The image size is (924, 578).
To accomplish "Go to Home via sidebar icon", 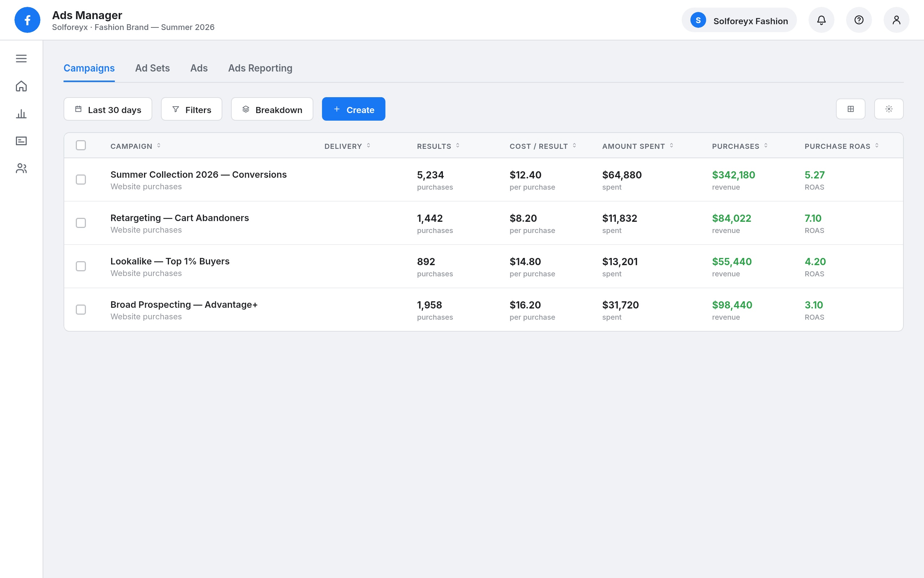I will (x=21, y=86).
